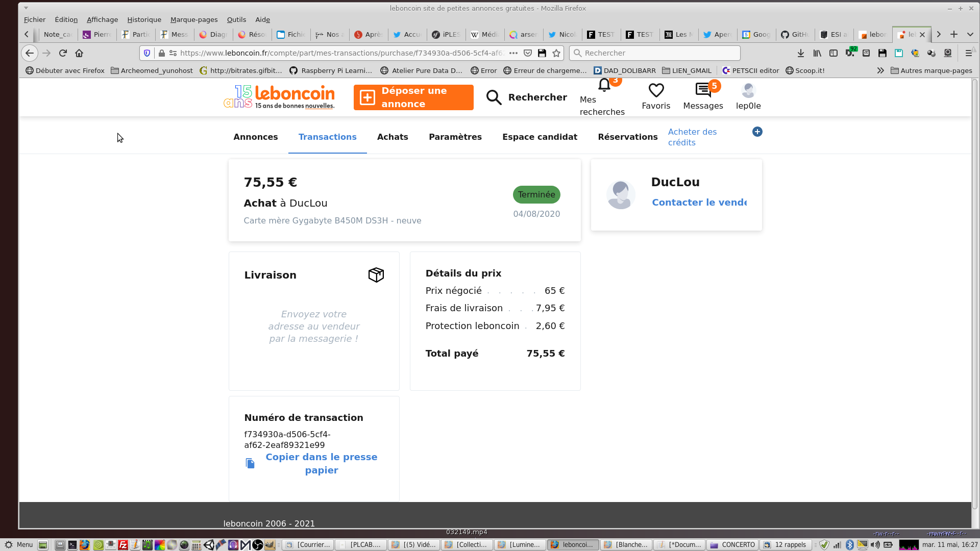Open the Historique menu
Viewport: 980px width, 551px height.
144,19
